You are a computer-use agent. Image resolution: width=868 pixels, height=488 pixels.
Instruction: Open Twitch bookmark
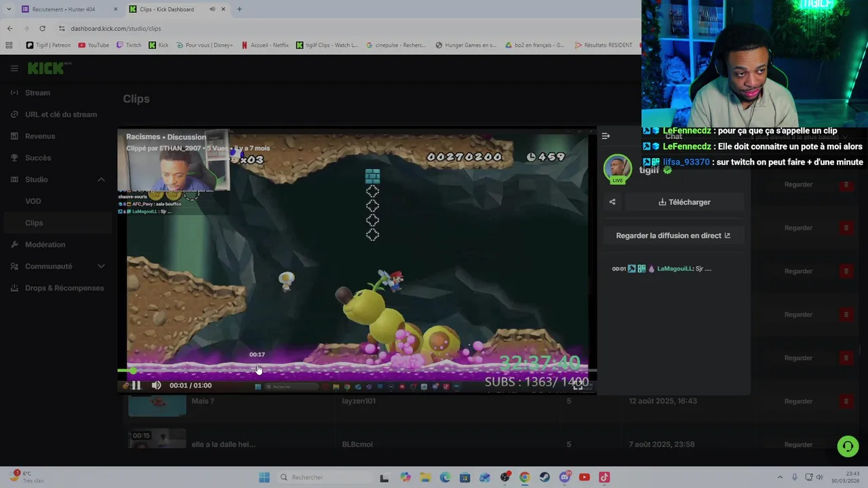(129, 45)
